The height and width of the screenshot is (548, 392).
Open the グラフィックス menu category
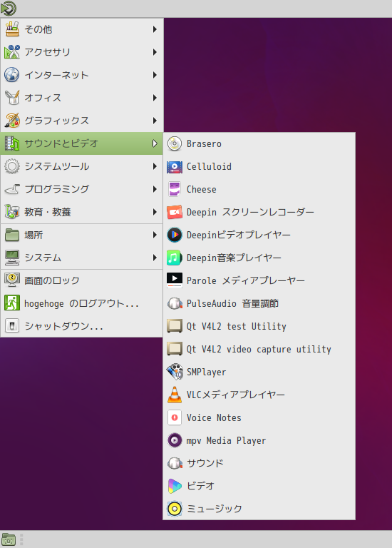(82, 121)
